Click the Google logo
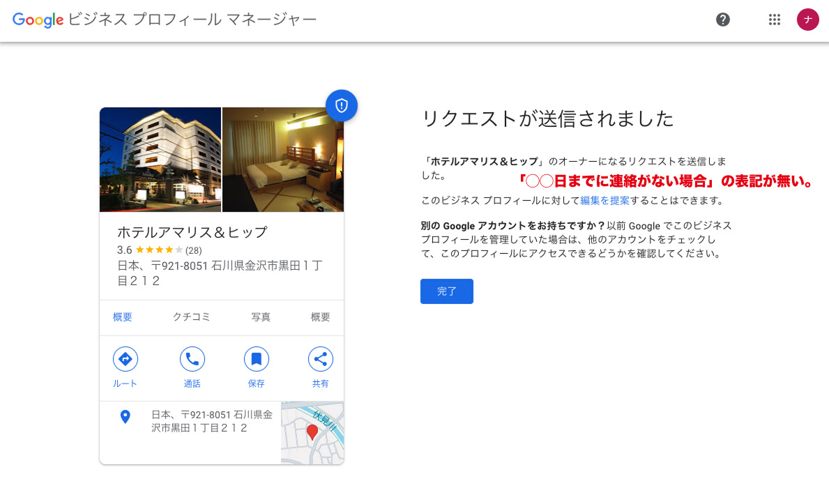Image resolution: width=829 pixels, height=504 pixels. (x=38, y=20)
